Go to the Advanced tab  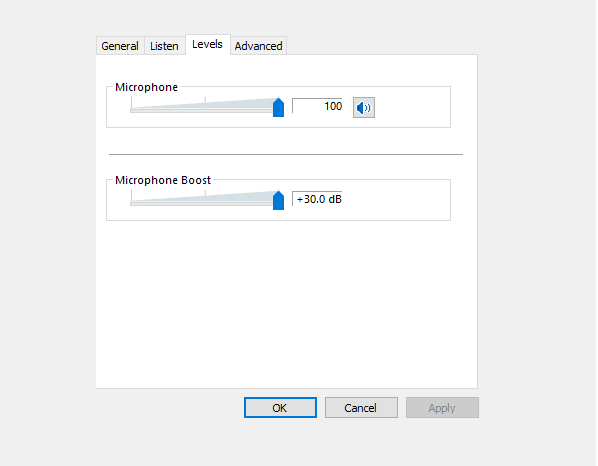(259, 46)
